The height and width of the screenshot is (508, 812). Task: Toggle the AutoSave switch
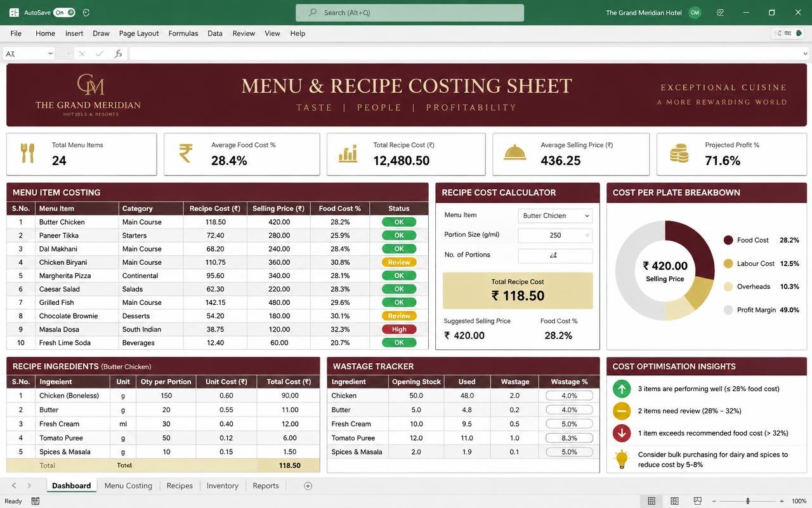[64, 12]
